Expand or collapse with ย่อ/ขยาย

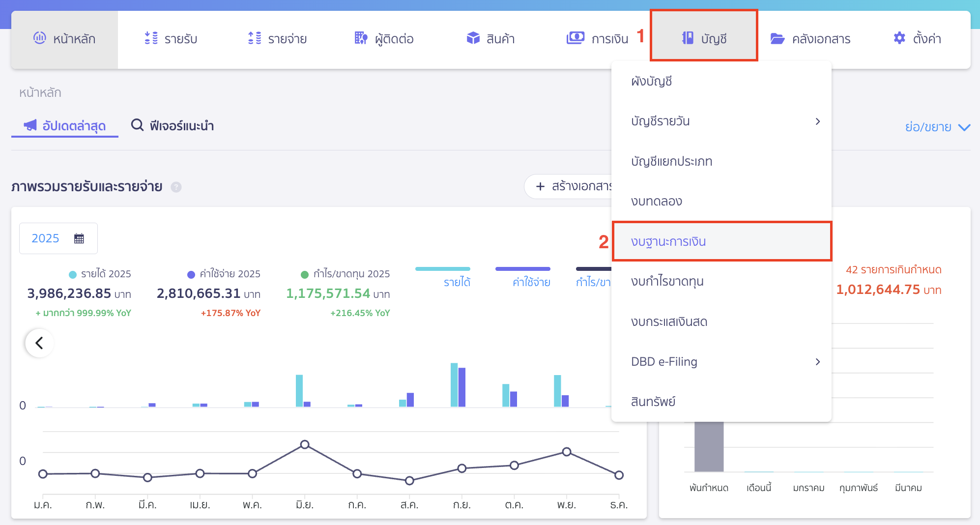tap(937, 127)
